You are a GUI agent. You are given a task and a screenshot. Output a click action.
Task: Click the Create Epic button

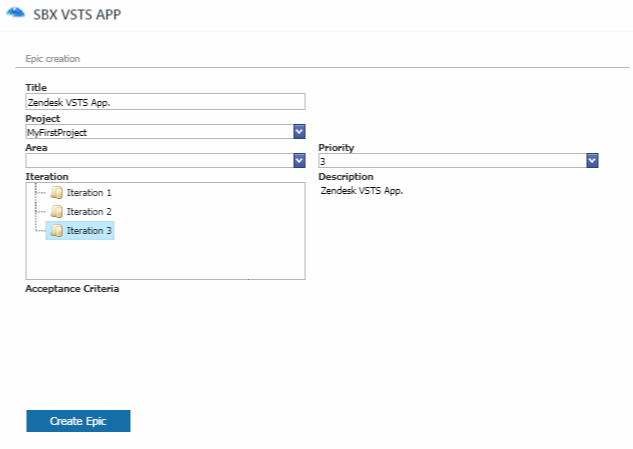pyautogui.click(x=78, y=421)
